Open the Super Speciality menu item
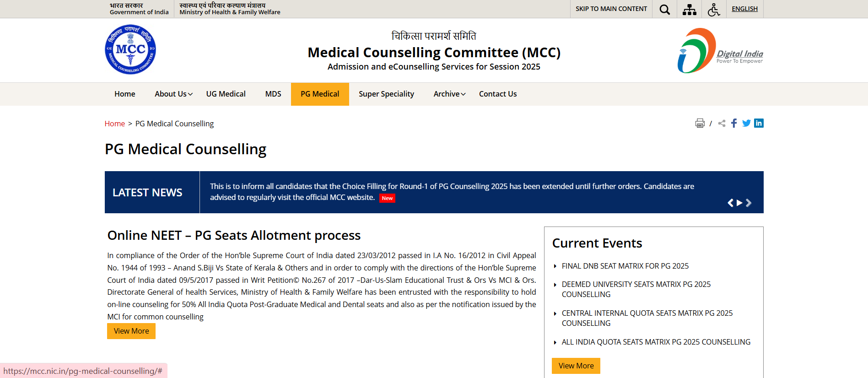 [x=386, y=94]
